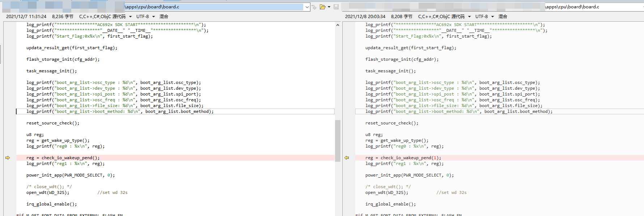This screenshot has width=644, height=216.
Task: Click the "混合" line-ending label in left pane
Action: pyautogui.click(x=164, y=17)
